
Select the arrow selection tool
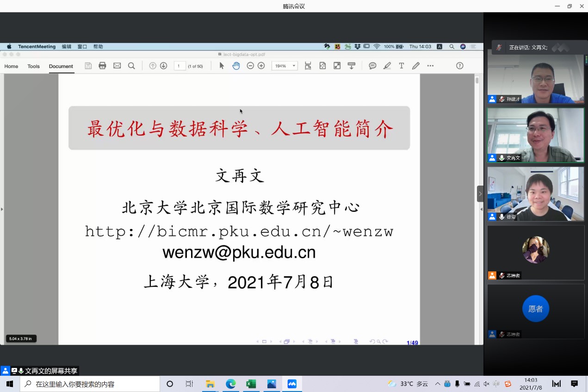[x=222, y=66]
